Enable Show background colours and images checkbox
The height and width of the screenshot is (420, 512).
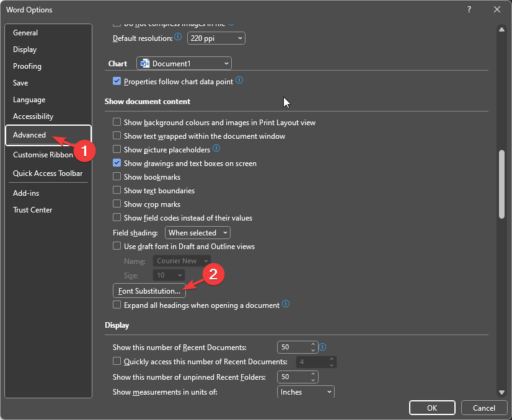tap(117, 122)
